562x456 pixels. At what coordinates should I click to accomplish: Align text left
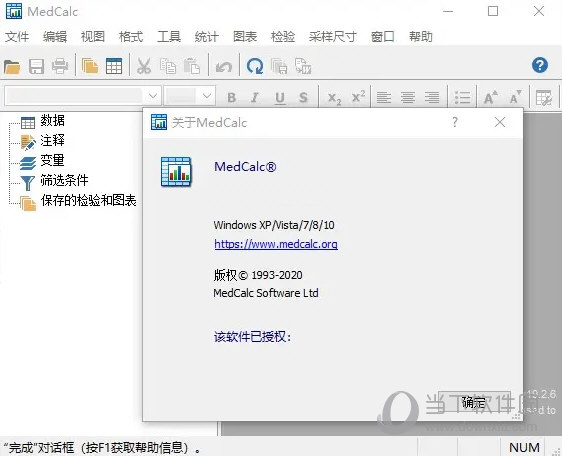384,97
